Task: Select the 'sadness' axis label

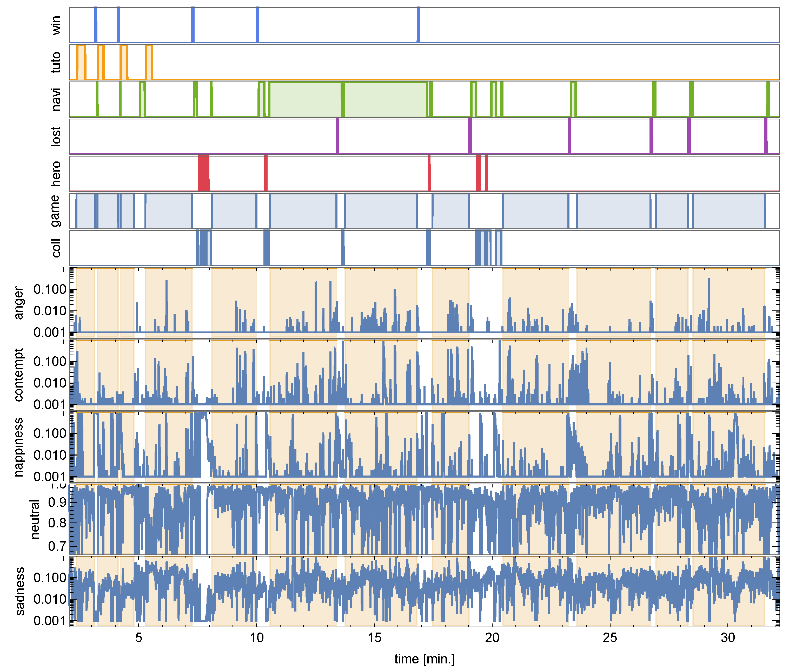Action: click(20, 591)
